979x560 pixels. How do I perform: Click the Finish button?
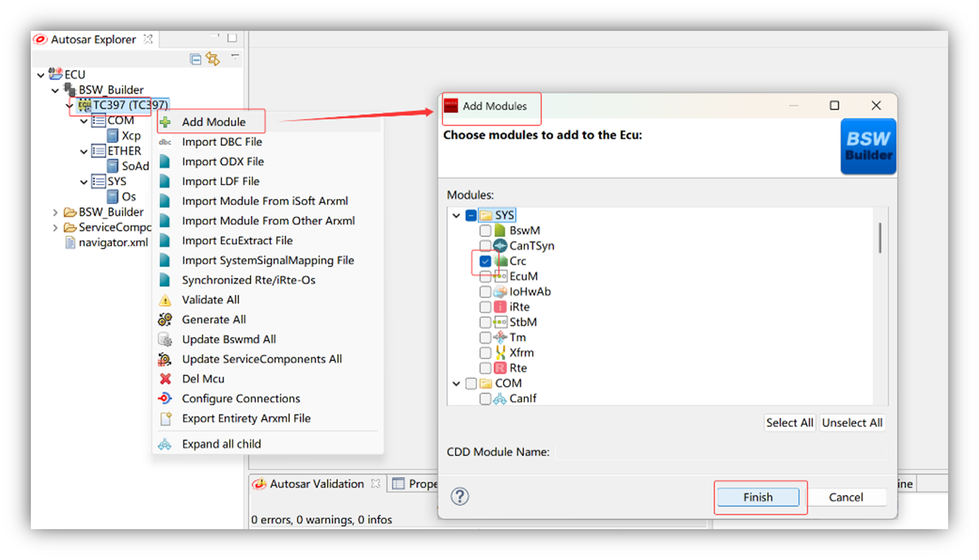[758, 497]
